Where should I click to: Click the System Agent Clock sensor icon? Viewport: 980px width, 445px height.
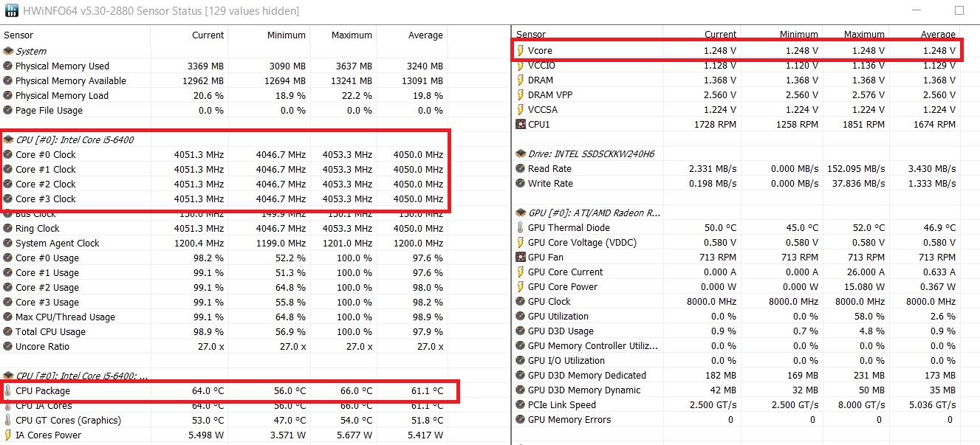(8, 243)
